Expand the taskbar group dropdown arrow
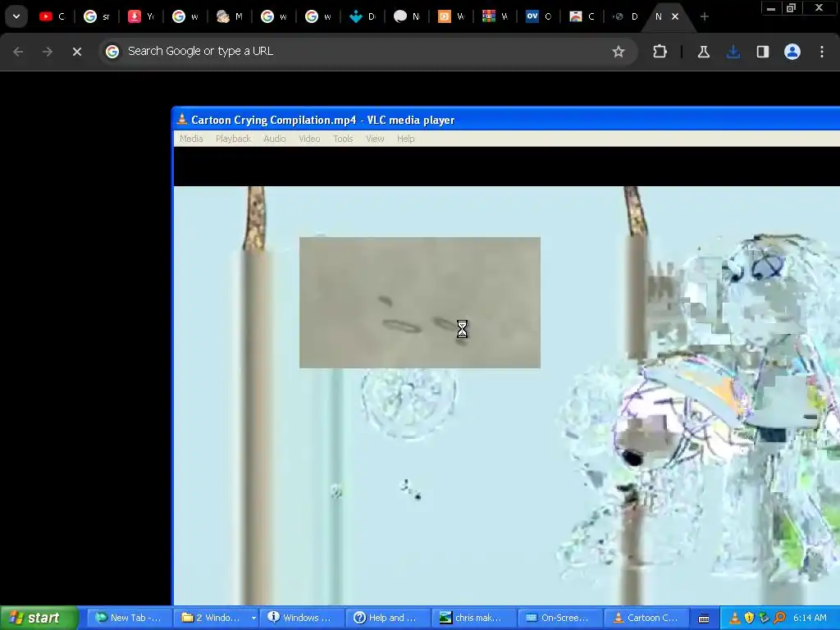This screenshot has width=840, height=630. [x=253, y=619]
